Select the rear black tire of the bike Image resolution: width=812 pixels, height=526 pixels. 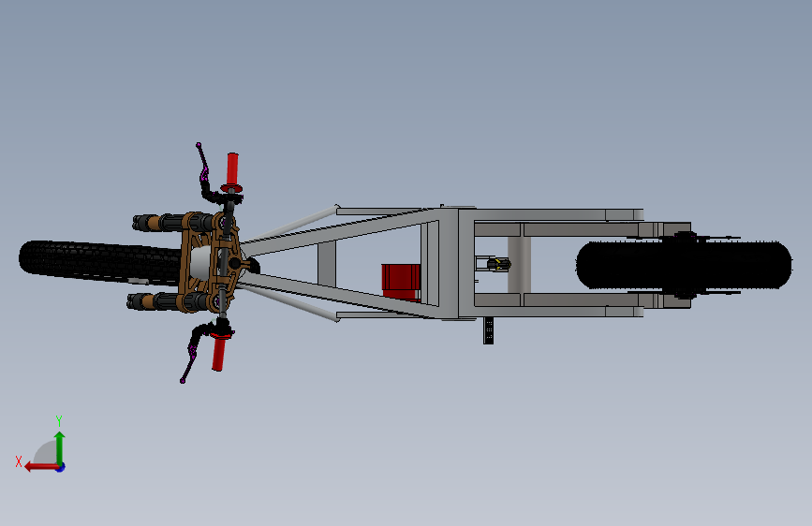coord(684,265)
